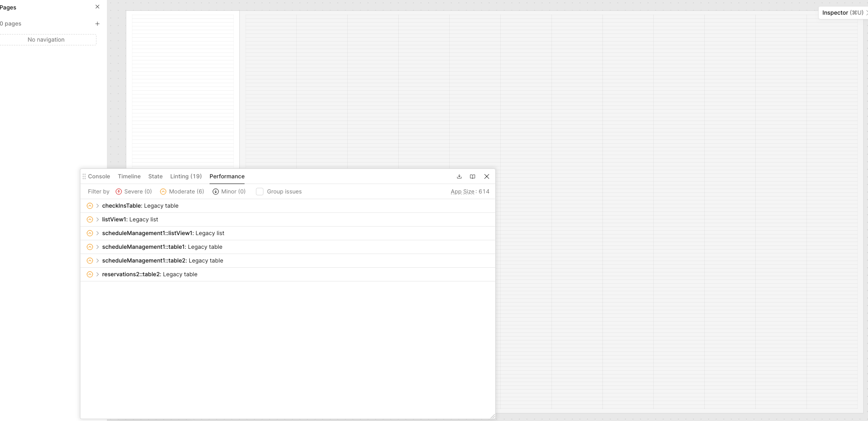This screenshot has width=868, height=421.
Task: Select 'scheduleManagement1::listView1: Legacy list' text
Action: pos(163,233)
